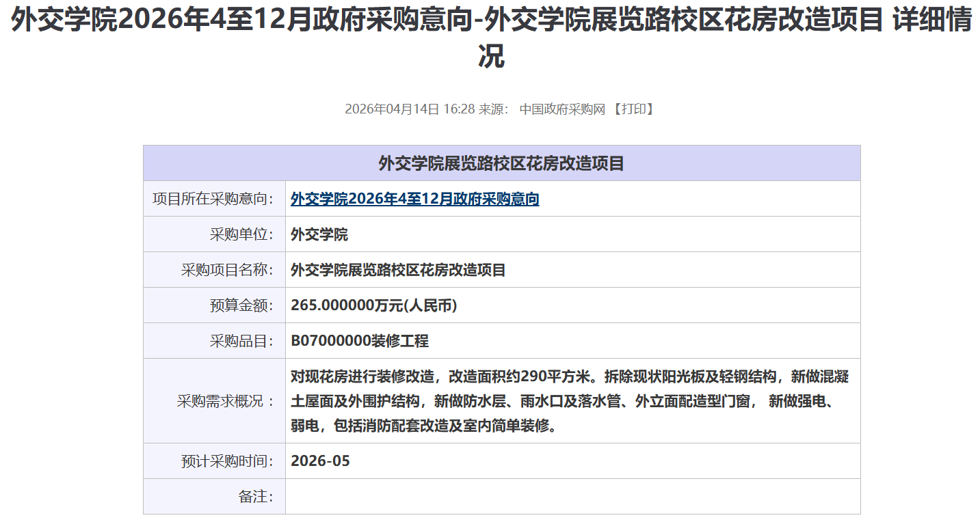Click the expected purchase date 2026-05
The height and width of the screenshot is (522, 980).
point(320,461)
